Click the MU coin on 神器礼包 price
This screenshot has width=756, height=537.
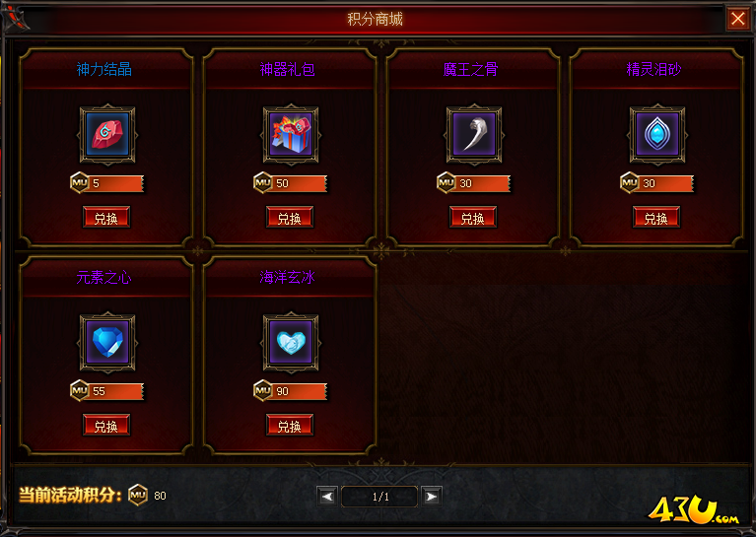click(x=263, y=182)
